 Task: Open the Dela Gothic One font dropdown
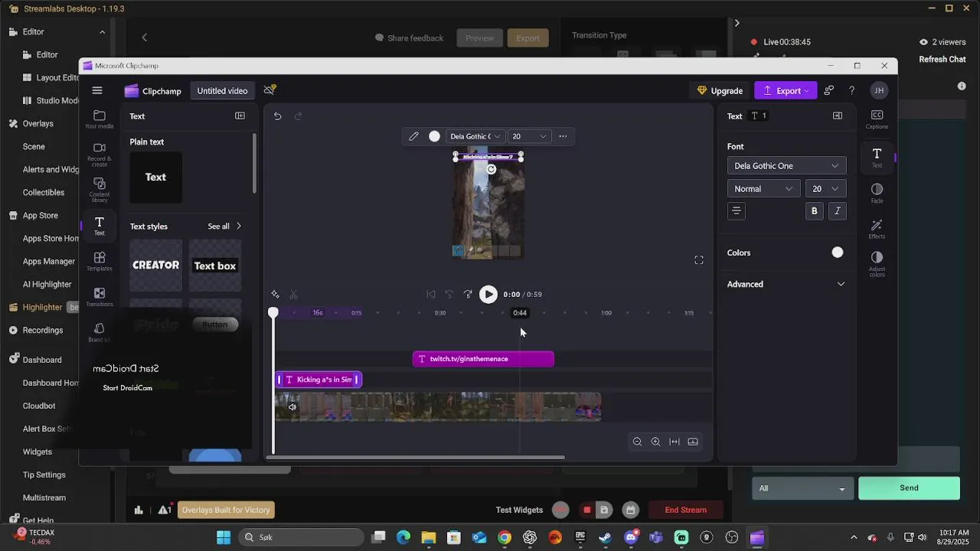pyautogui.click(x=786, y=166)
